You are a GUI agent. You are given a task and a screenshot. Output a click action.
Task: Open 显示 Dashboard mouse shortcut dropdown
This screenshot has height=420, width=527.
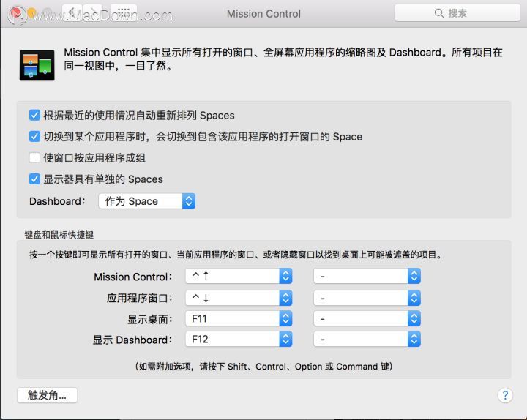pyautogui.click(x=367, y=340)
